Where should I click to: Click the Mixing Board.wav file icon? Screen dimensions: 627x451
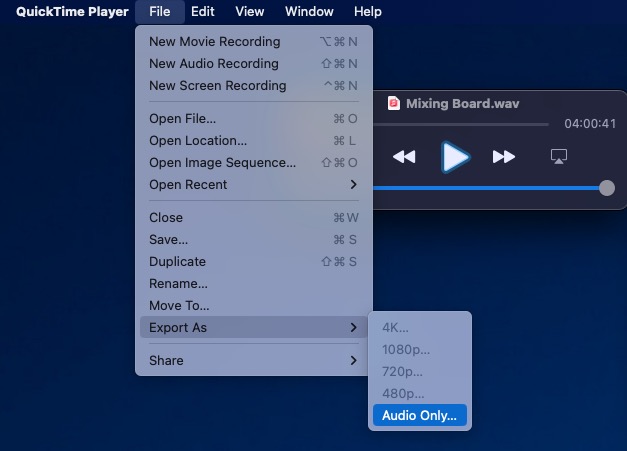pyautogui.click(x=393, y=103)
